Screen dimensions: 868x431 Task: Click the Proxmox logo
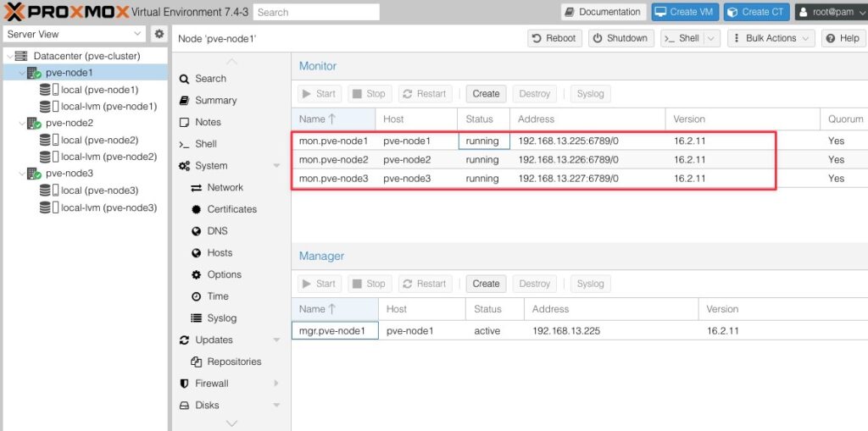coord(66,12)
